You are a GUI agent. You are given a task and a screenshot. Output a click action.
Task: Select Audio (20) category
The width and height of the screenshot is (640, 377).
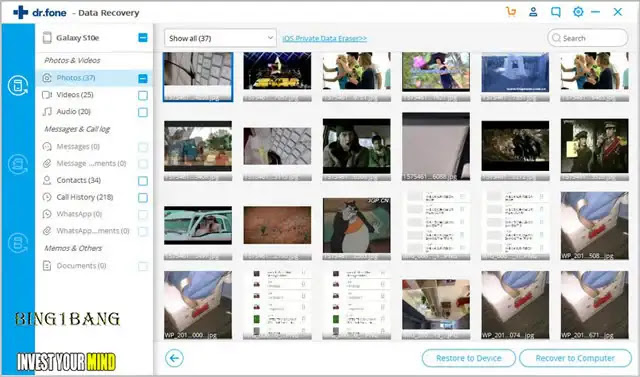[x=73, y=111]
